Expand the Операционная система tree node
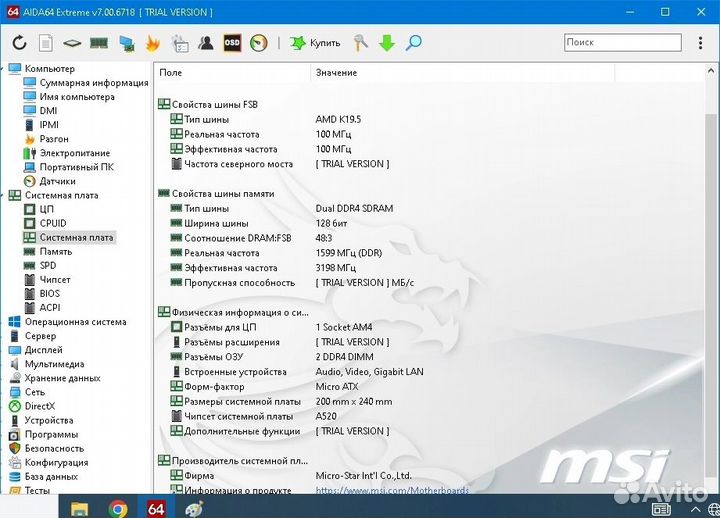Screen dimensions: 720x518 pos(4,322)
